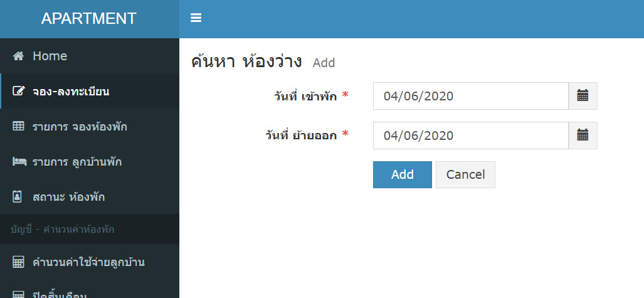The height and width of the screenshot is (298, 644).
Task: Click the edit icon beside จอง-ลงทะเบียน
Action: pyautogui.click(x=18, y=91)
